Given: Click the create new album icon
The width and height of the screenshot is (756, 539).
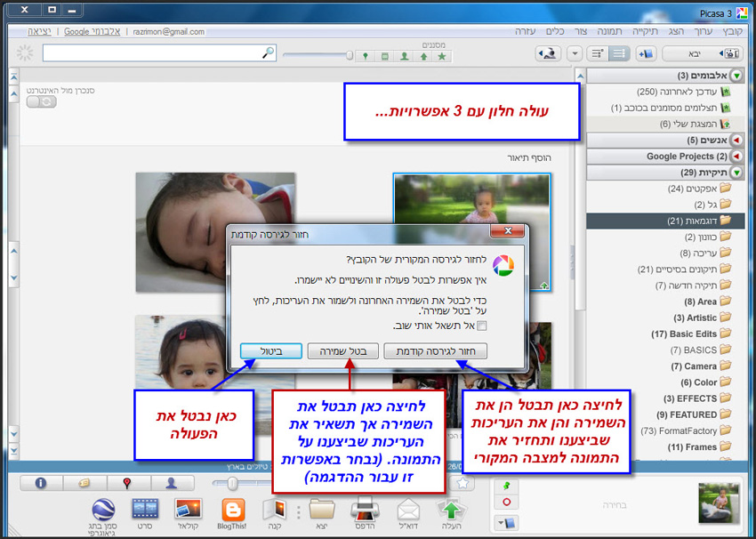Looking at the screenshot, I should pyautogui.click(x=646, y=53).
